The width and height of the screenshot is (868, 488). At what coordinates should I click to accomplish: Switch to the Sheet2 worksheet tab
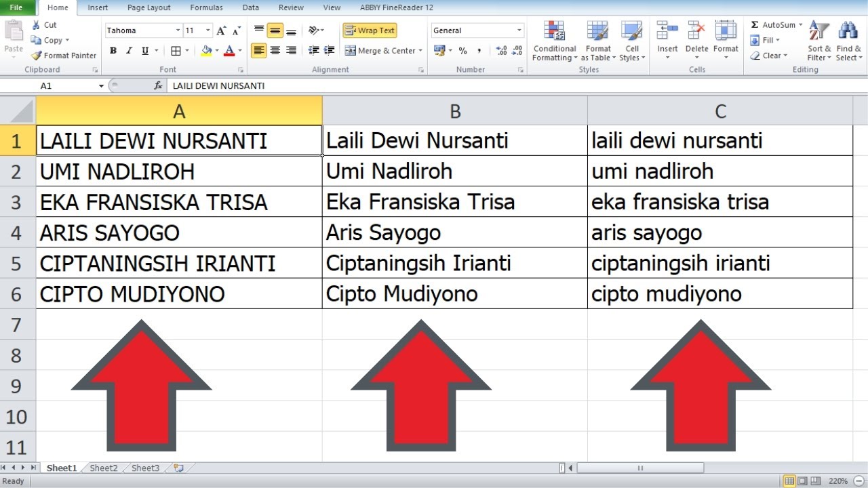tap(104, 468)
